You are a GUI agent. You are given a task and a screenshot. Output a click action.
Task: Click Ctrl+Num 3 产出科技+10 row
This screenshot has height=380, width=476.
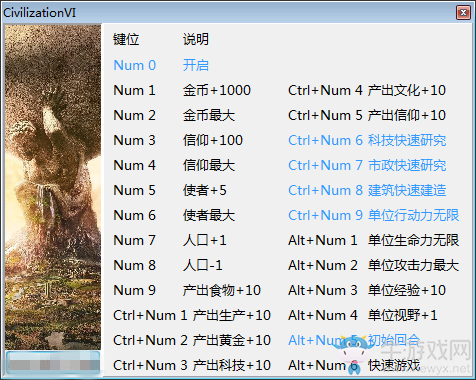pos(192,365)
